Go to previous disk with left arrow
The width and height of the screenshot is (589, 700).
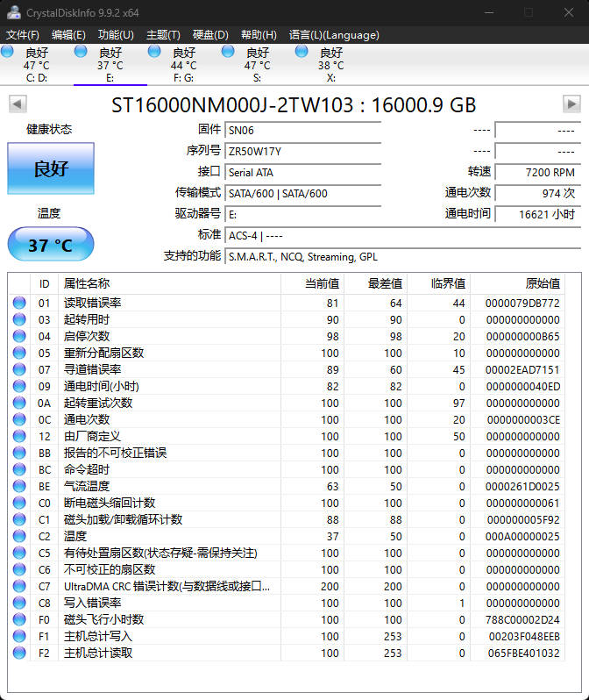[x=18, y=104]
